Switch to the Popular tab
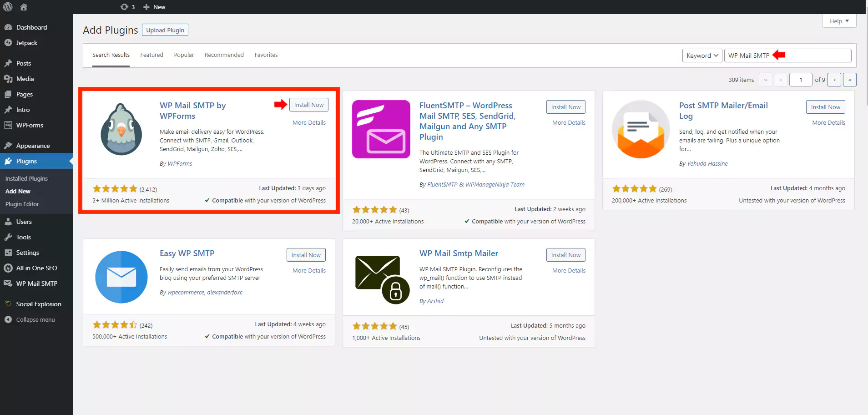This screenshot has width=868, height=415. click(184, 55)
